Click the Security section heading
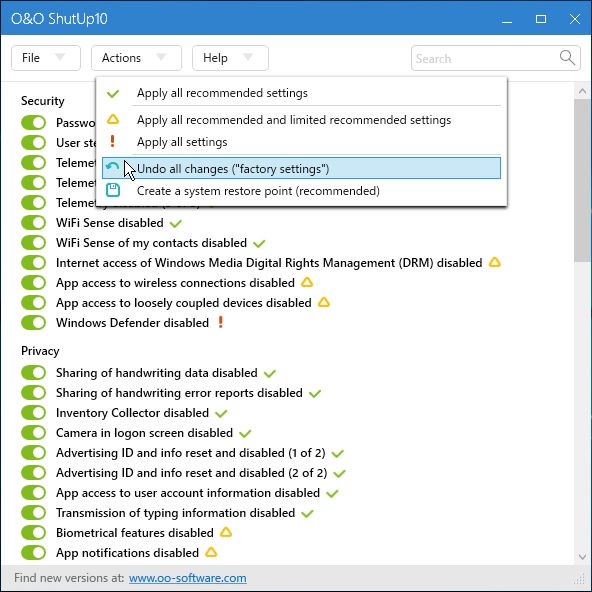 tap(43, 101)
